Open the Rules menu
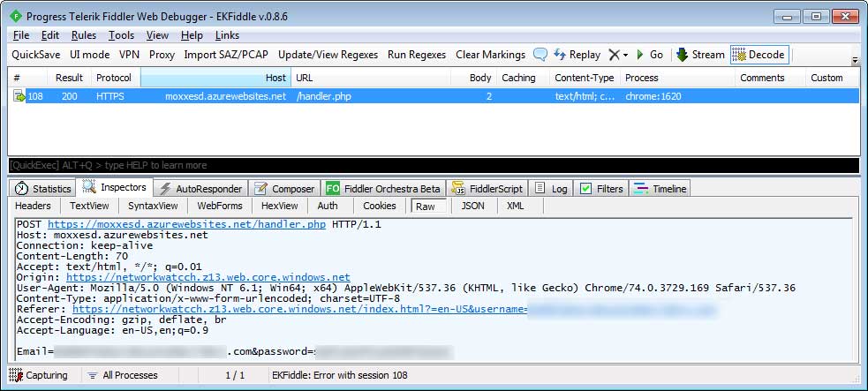868x391 pixels. click(x=84, y=35)
